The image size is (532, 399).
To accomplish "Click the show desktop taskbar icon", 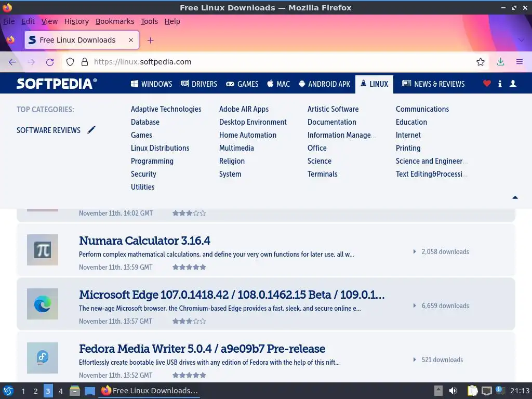I will point(89,391).
